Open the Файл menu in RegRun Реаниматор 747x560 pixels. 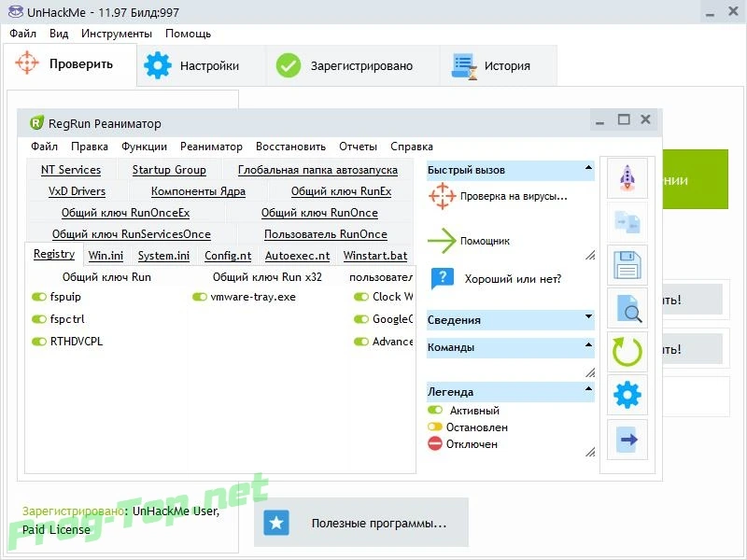click(44, 147)
